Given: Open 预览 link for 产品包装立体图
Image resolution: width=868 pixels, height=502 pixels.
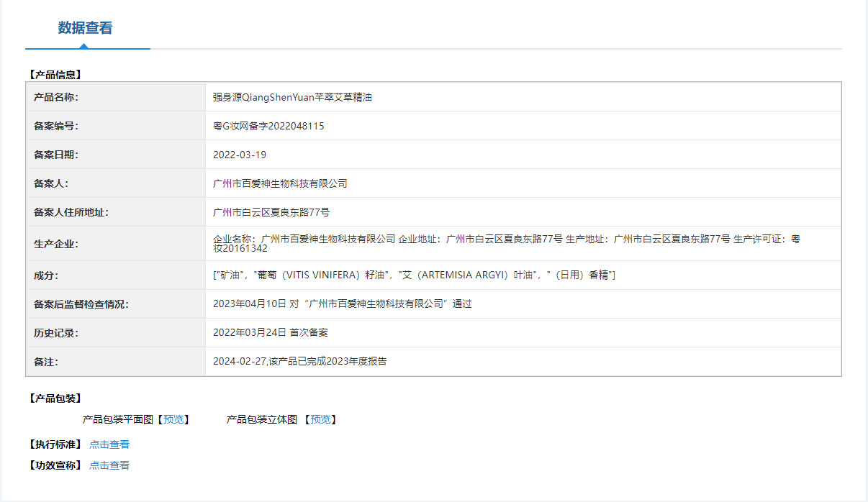Looking at the screenshot, I should click(321, 419).
